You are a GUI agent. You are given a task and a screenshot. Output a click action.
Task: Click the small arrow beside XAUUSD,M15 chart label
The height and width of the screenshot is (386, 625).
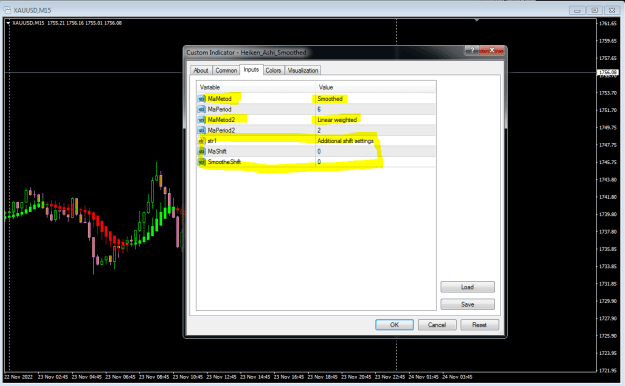(8, 23)
